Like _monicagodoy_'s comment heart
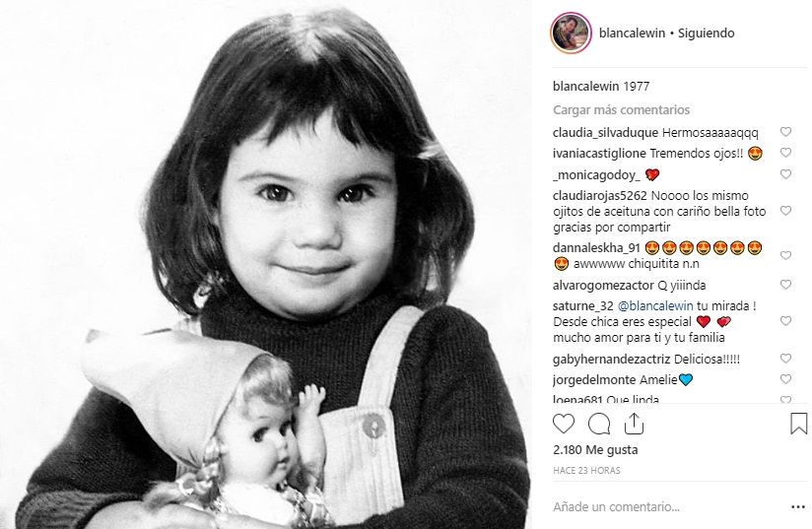812x529 pixels. tap(785, 174)
